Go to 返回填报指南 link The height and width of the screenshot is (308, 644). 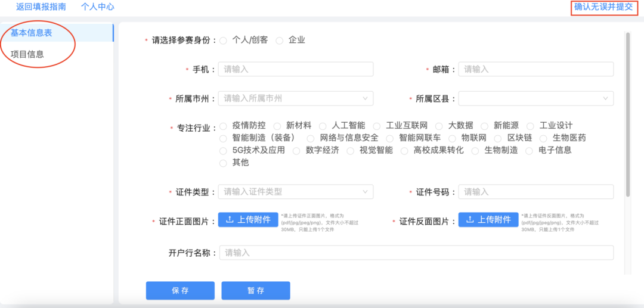point(41,7)
